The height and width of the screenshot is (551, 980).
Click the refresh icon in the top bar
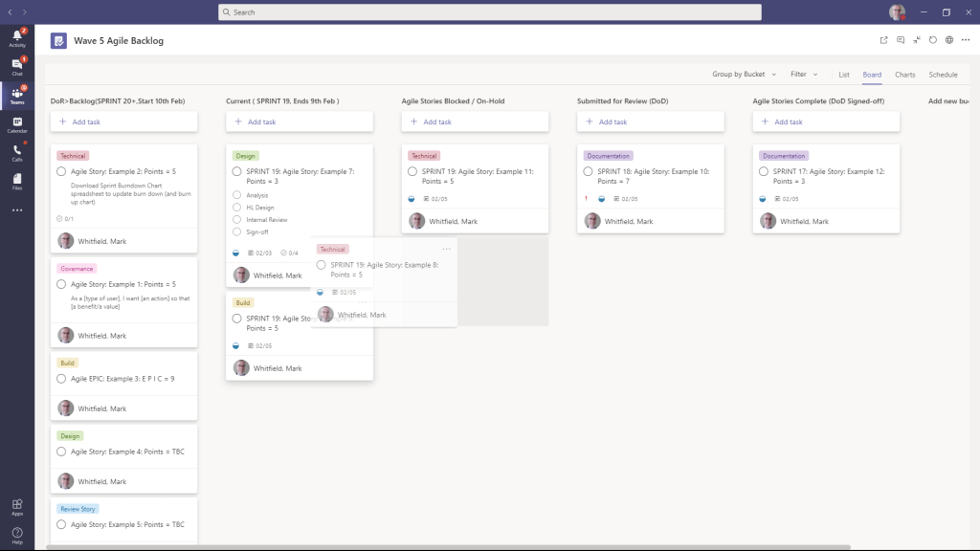click(932, 40)
